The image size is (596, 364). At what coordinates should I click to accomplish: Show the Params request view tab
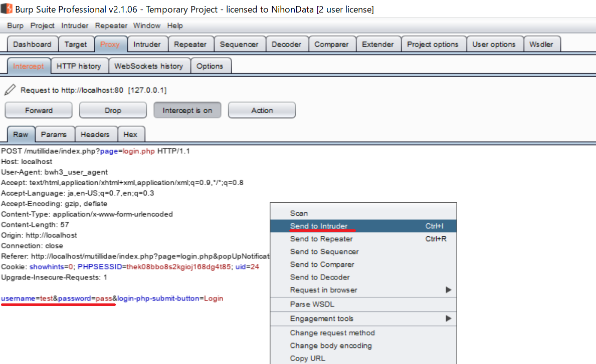click(54, 134)
